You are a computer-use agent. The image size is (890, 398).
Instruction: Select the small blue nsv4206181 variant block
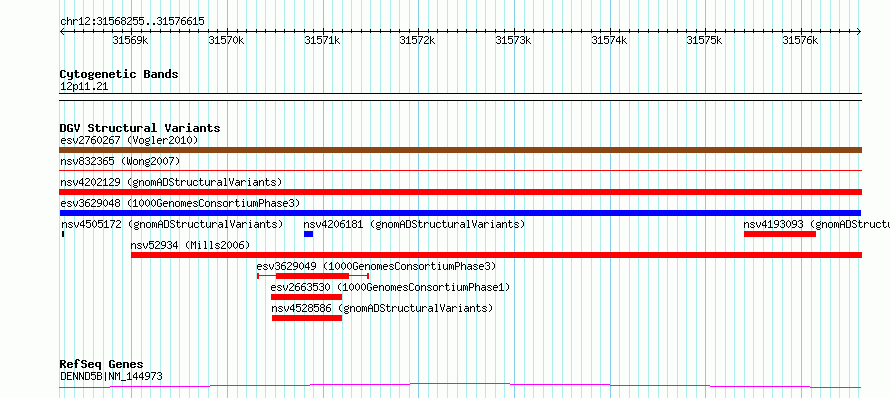pyautogui.click(x=308, y=234)
